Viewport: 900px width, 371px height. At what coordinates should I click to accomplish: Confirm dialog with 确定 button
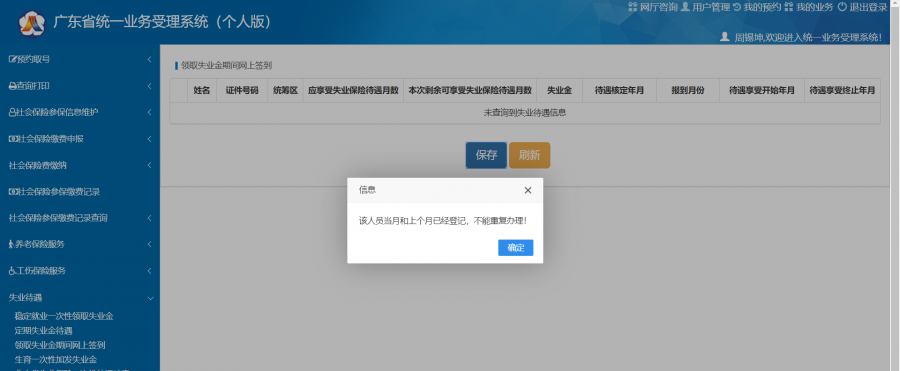click(x=515, y=248)
